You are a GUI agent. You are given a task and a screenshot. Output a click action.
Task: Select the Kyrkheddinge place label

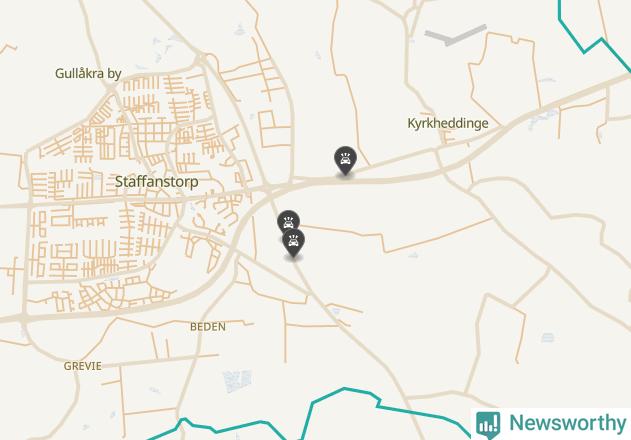point(448,123)
